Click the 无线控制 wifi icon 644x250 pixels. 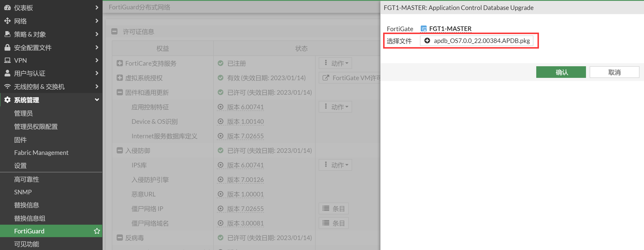click(x=7, y=86)
